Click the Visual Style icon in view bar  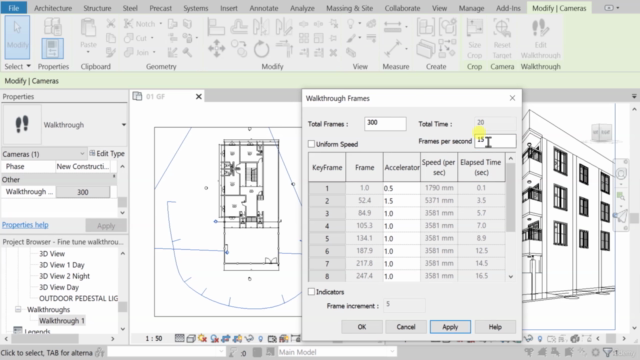coord(191,338)
